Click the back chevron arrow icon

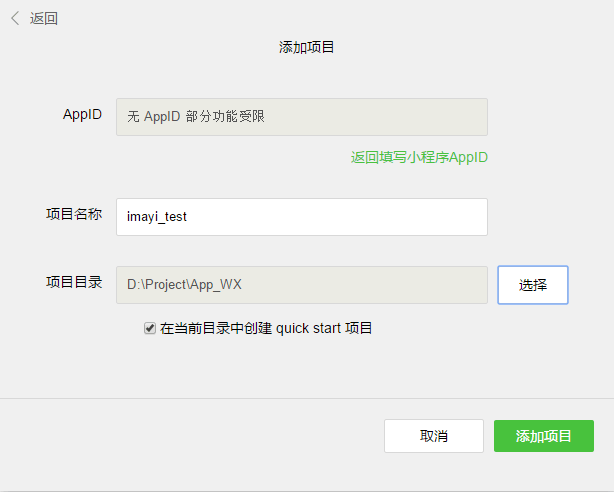click(x=14, y=18)
